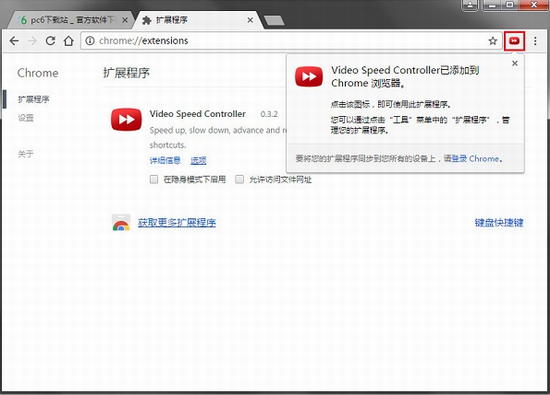Reload the extensions page
Viewport: 550px width, 395px height.
pos(51,41)
